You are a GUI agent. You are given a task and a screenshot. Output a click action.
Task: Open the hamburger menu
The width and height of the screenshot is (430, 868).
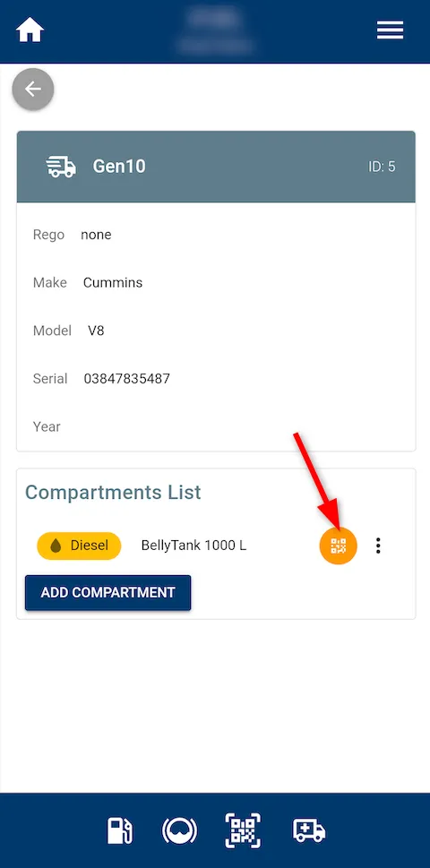[391, 30]
